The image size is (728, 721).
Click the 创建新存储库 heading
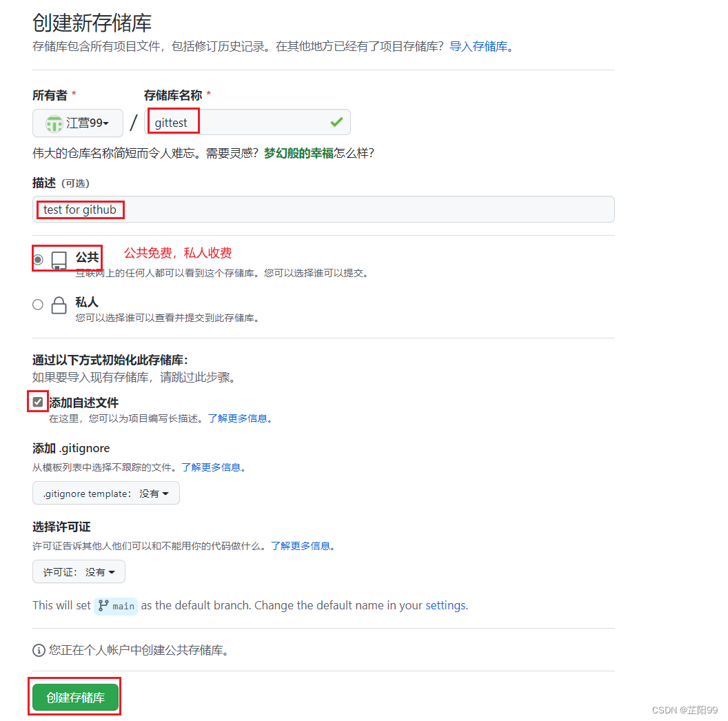pos(92,23)
